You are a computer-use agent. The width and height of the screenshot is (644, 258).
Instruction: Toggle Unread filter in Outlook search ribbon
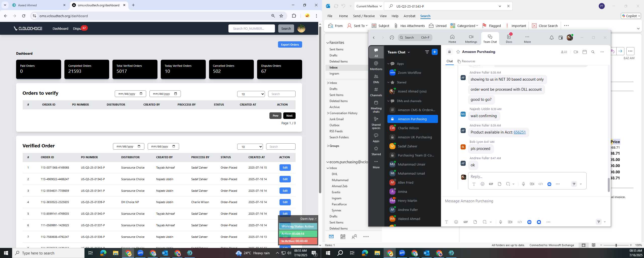pyautogui.click(x=438, y=26)
